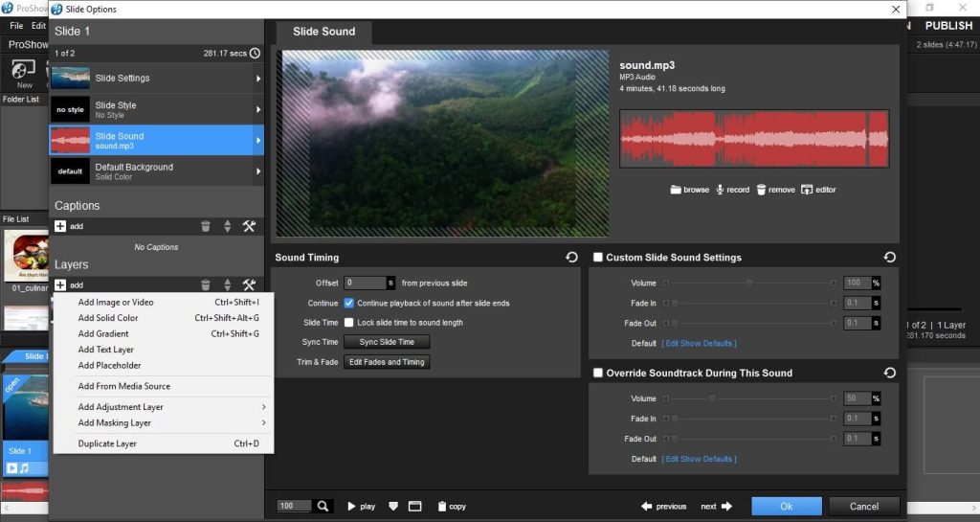This screenshot has height=522, width=980.
Task: Uncheck Continue playback of sound after slide ends
Action: pos(349,303)
